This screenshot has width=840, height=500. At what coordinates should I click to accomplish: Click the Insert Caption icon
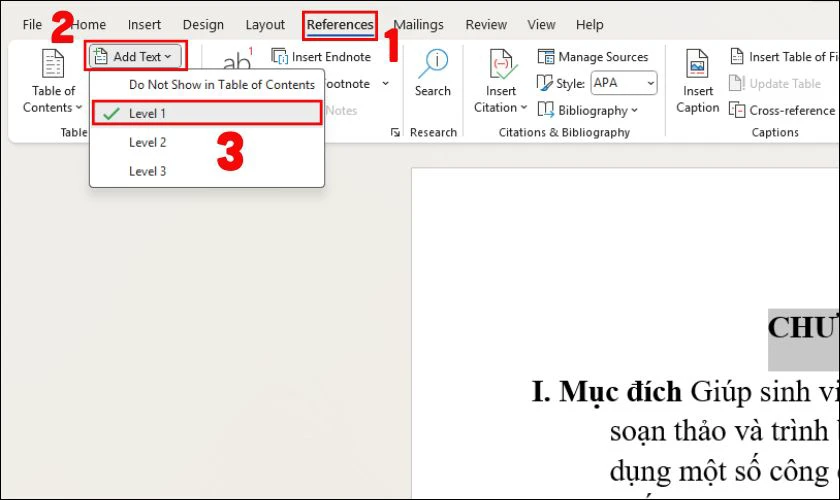(x=698, y=63)
